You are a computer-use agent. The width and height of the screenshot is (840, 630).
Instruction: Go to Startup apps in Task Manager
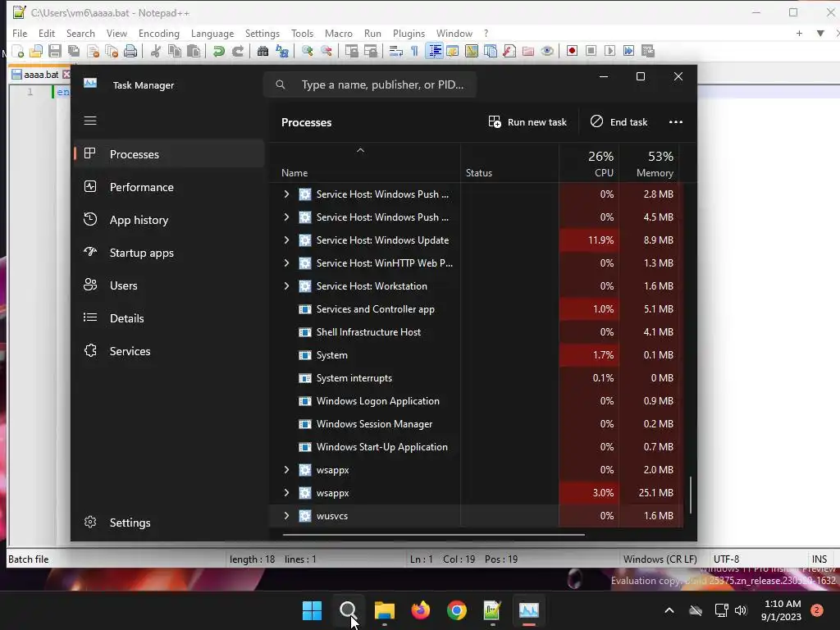(167, 253)
